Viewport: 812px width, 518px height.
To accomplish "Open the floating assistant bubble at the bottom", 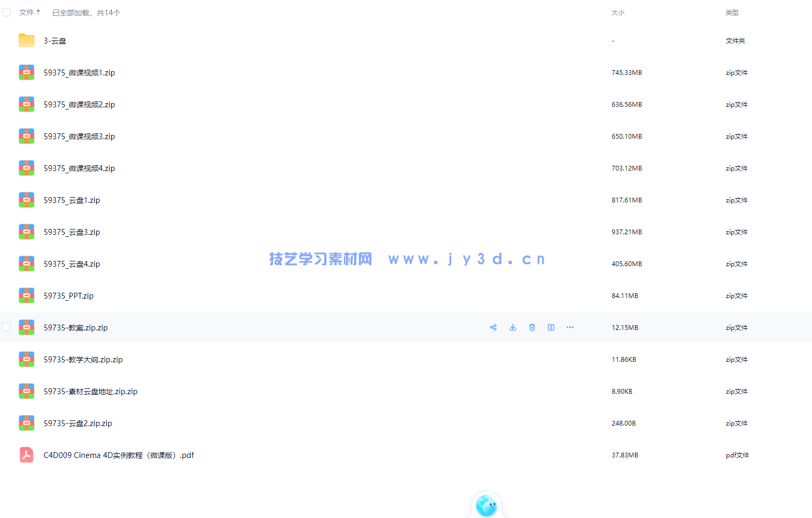I will [487, 505].
